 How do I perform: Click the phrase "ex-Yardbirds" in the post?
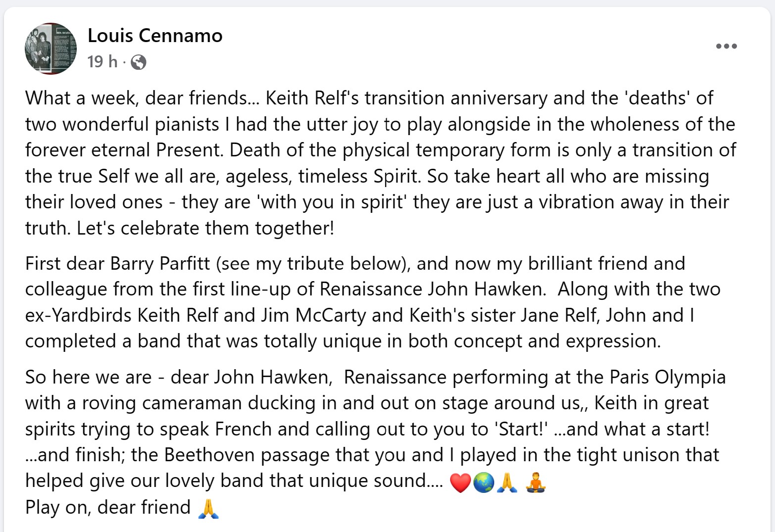[78, 315]
